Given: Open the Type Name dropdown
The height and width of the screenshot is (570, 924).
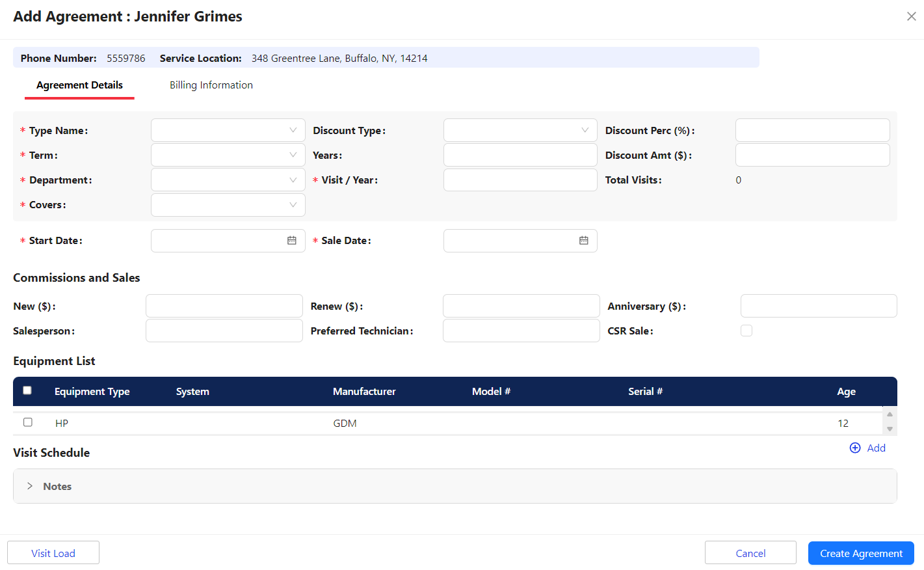Looking at the screenshot, I should click(x=228, y=130).
